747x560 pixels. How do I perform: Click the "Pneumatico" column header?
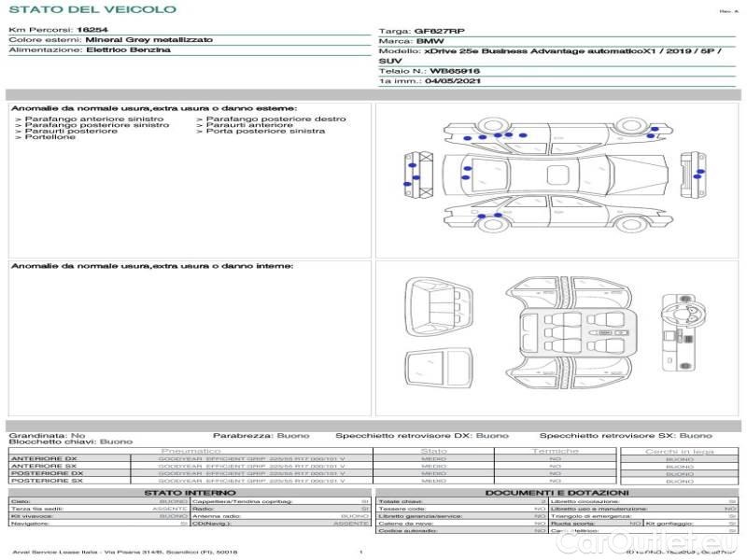click(190, 451)
